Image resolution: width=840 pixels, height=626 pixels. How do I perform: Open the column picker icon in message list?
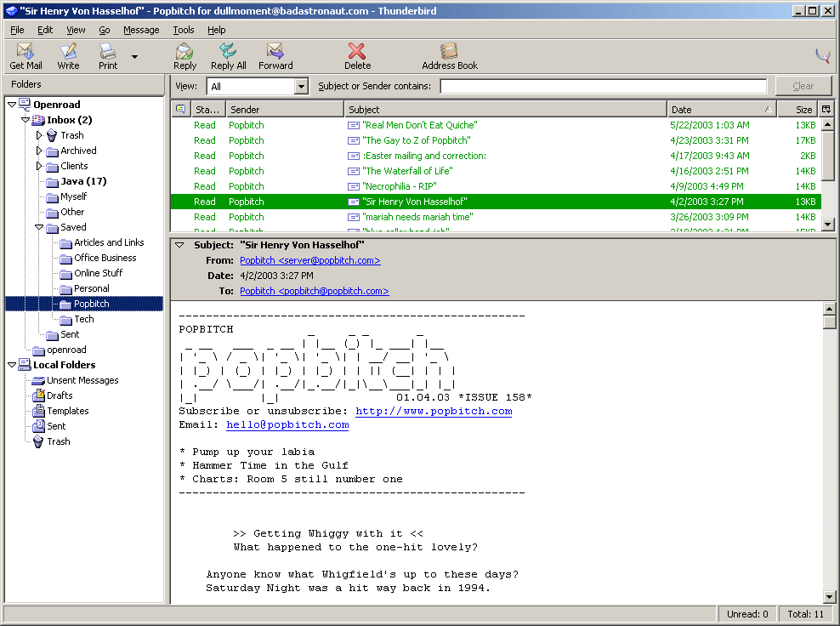click(x=826, y=110)
